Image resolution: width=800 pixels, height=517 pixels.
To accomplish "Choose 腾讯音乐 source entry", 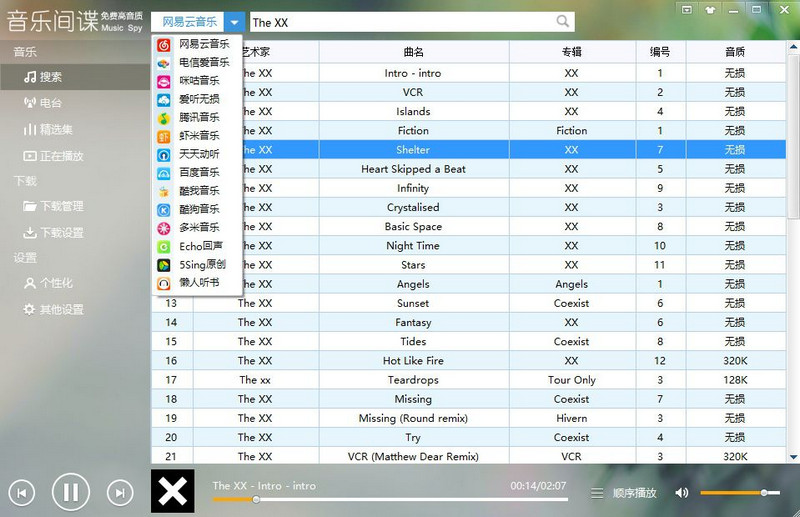I will pos(197,118).
